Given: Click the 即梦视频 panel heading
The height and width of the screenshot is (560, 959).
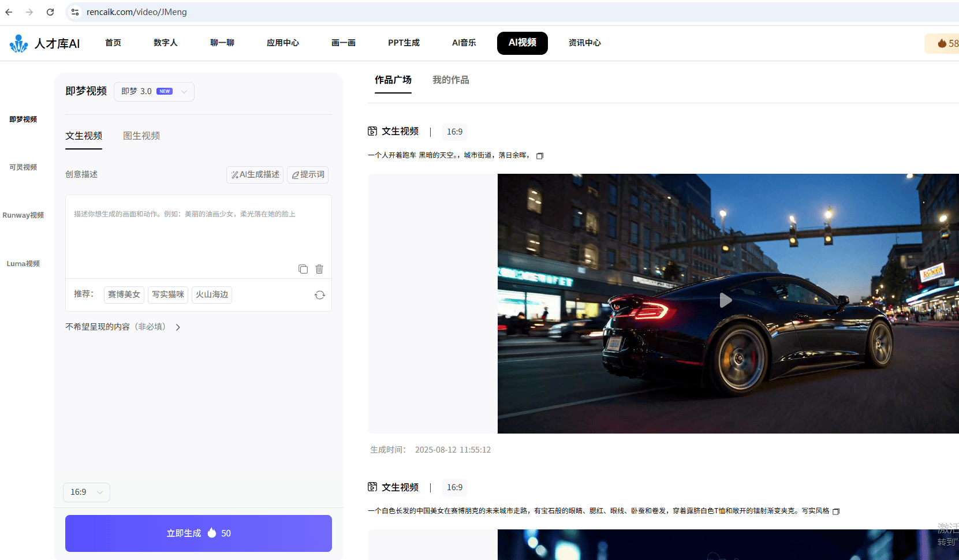Looking at the screenshot, I should 86,91.
